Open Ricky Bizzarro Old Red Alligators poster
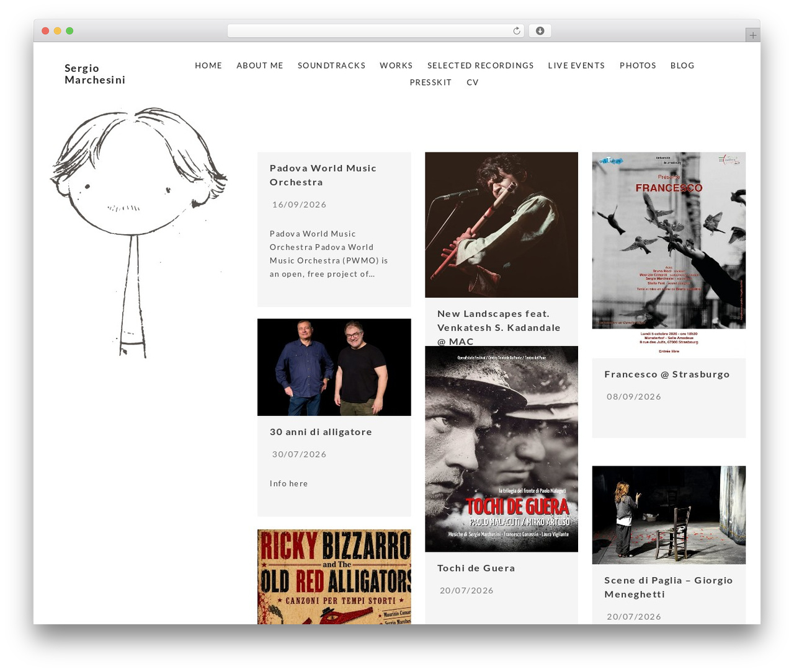Screen dimensions: 794x672 coord(334,577)
